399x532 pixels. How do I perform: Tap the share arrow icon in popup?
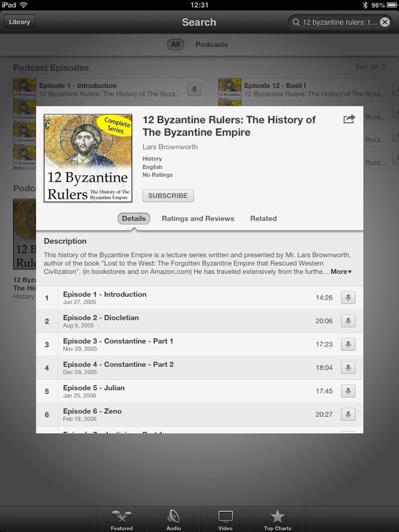[x=349, y=119]
